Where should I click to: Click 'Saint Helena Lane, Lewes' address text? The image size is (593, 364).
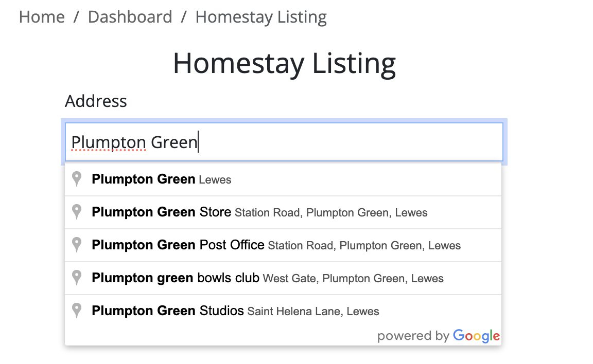(x=313, y=312)
